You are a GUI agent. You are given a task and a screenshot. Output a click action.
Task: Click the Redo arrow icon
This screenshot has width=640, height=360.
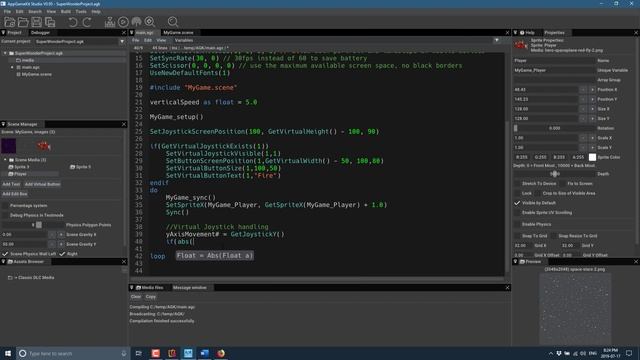pos(87,22)
